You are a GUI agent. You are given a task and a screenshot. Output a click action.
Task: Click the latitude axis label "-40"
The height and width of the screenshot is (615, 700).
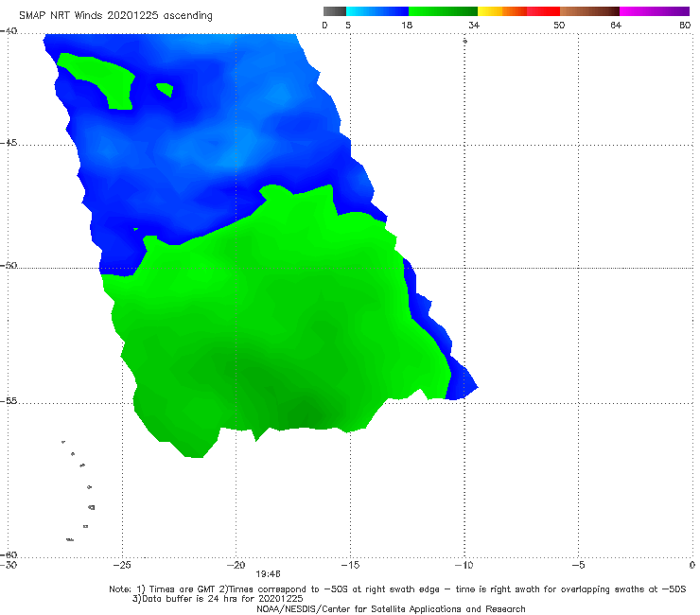point(9,31)
